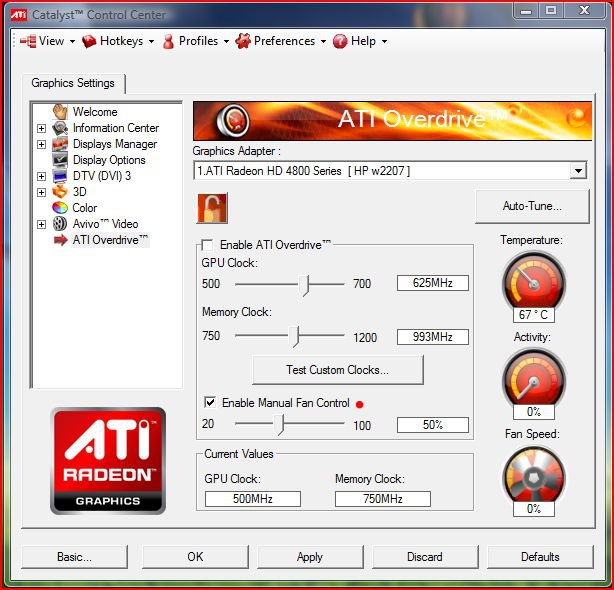This screenshot has height=590, width=614.
Task: Click the ATI Overdrive banner gauge icon
Action: [x=233, y=120]
